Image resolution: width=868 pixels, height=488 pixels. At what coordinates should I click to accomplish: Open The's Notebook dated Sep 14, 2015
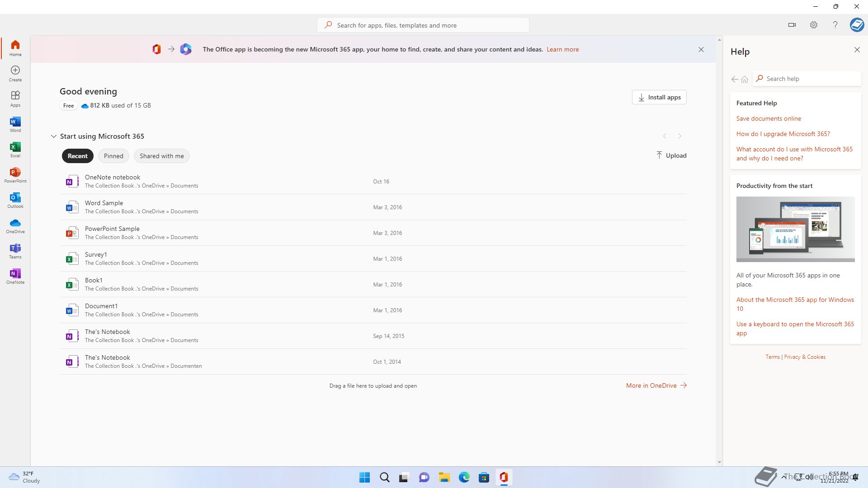pyautogui.click(x=373, y=336)
